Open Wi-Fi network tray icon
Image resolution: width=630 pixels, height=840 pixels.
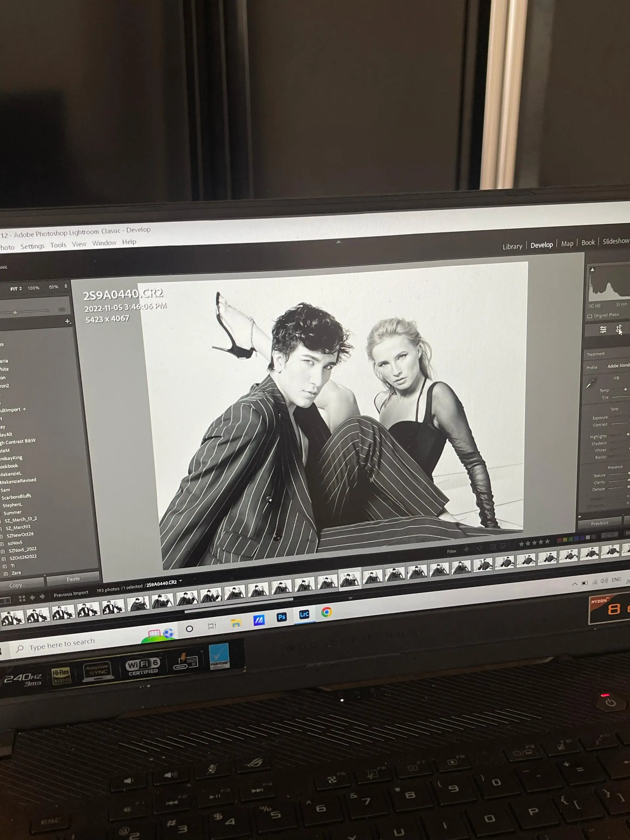595,582
